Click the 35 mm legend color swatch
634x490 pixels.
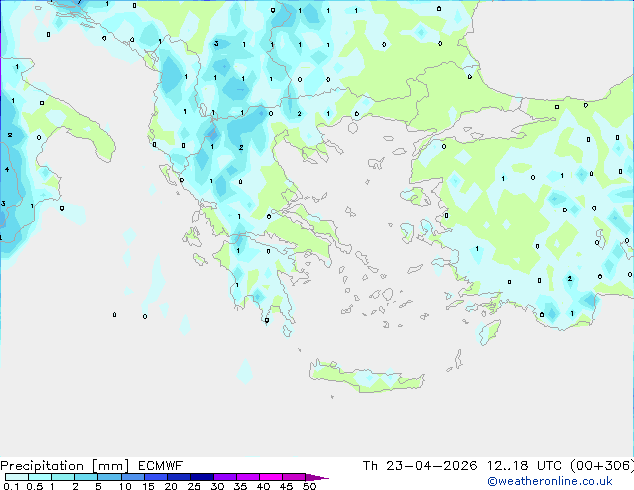coord(247,477)
